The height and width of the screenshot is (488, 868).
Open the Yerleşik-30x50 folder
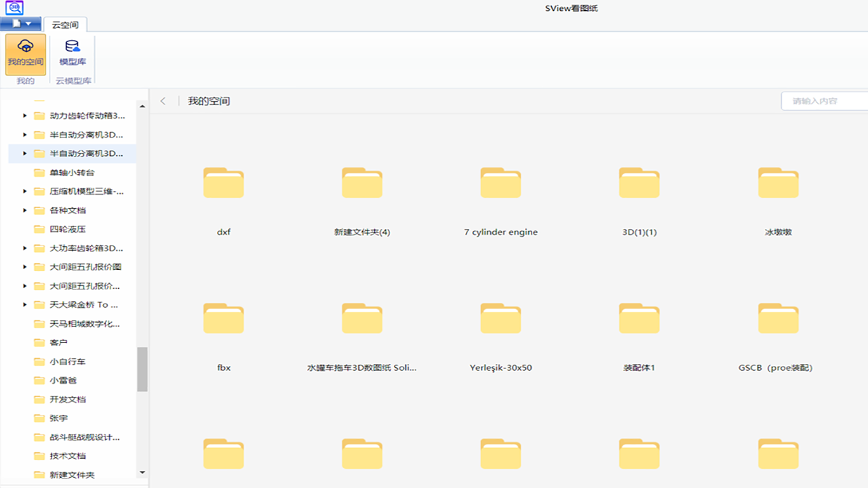[x=500, y=318]
